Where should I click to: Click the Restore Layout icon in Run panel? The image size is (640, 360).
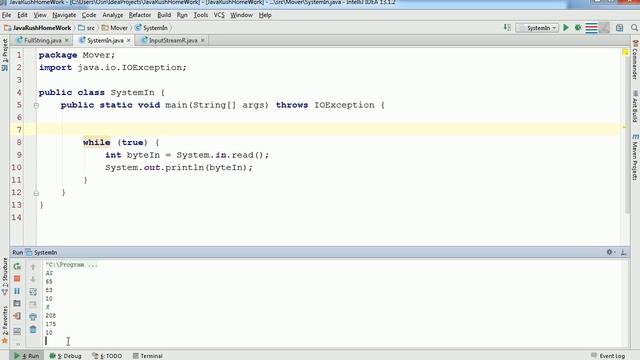point(17,331)
